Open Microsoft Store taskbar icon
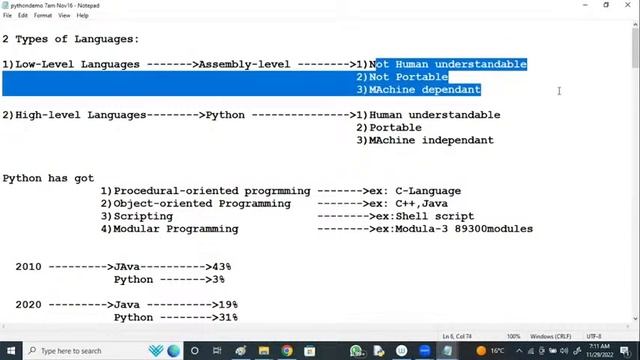Screen dimensions: 640x360 [310, 351]
